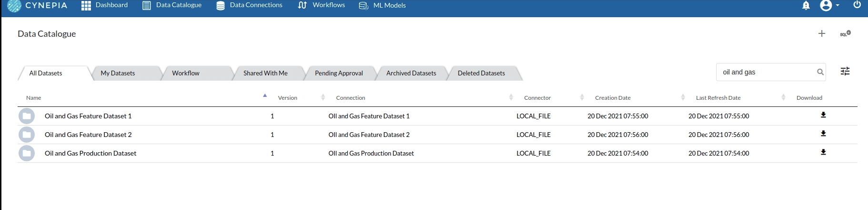
Task: Open ML Models from navigation bar
Action: [x=382, y=5]
